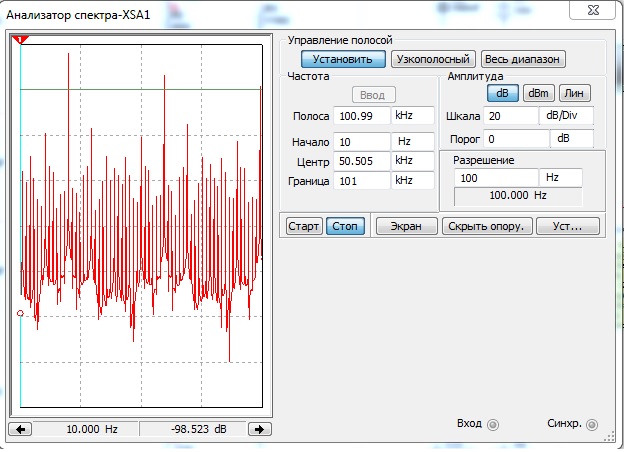The image size is (624, 452).
Task: Click the Разрешение field showing 100
Action: coord(496,178)
